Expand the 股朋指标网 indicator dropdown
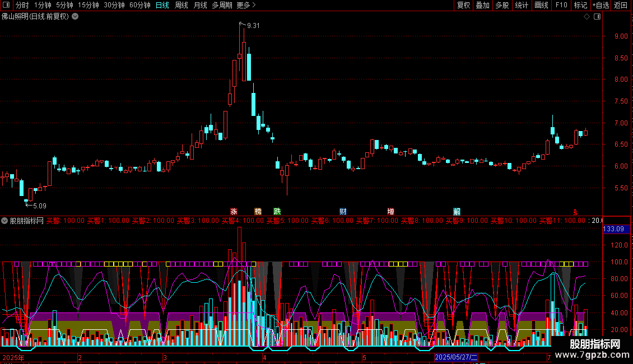The image size is (633, 364). [x=4, y=221]
